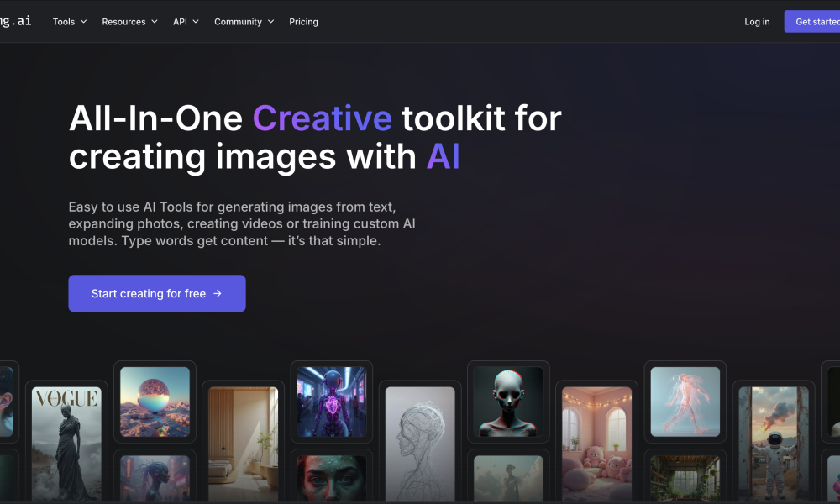Click the Get started button

coord(812,22)
